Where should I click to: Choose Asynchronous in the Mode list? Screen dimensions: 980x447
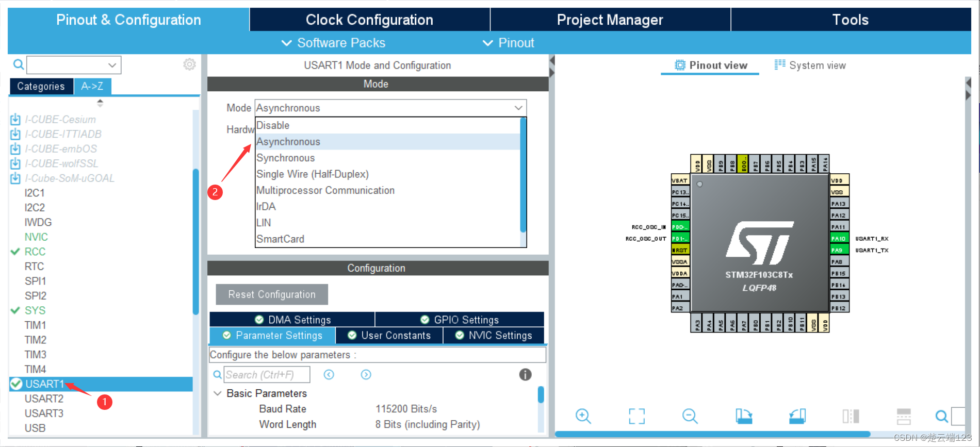388,142
